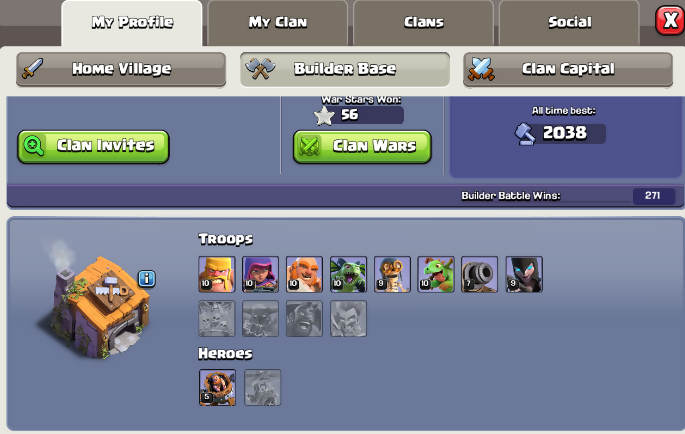Open Clan Invites

pyautogui.click(x=93, y=146)
